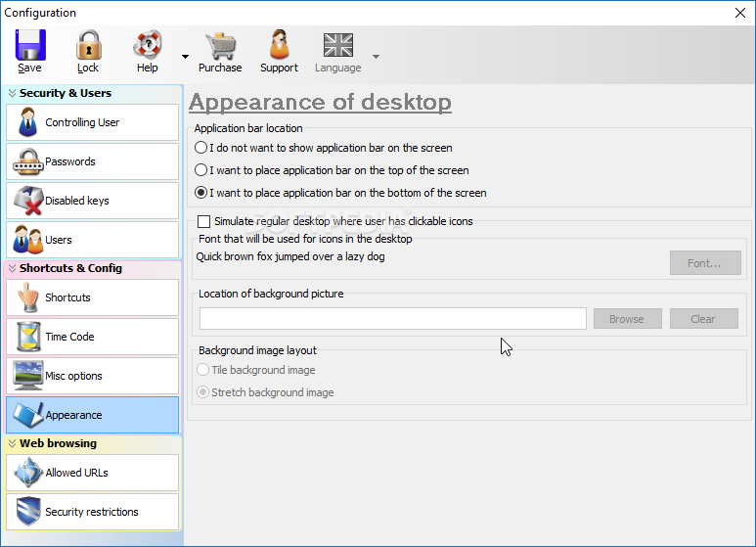Open Help lifebuoy icon
Screen dimensions: 756x547
click(x=147, y=45)
